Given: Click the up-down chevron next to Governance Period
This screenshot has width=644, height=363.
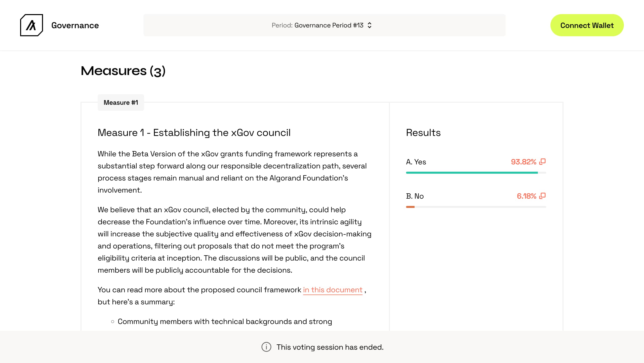Looking at the screenshot, I should (x=370, y=25).
